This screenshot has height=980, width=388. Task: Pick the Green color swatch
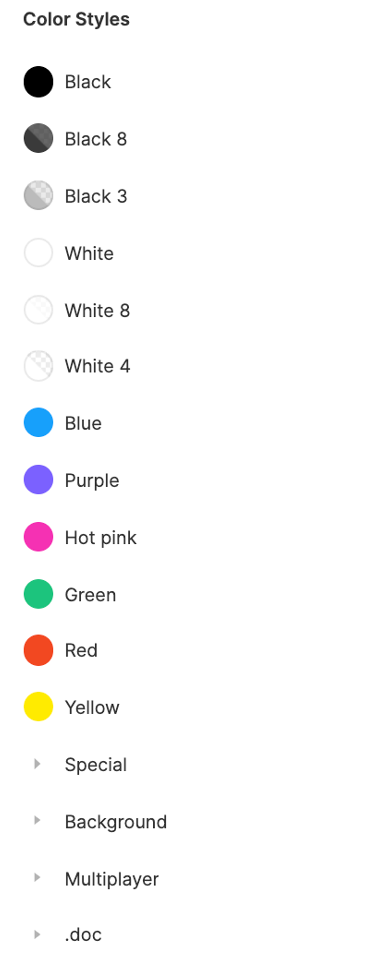click(x=38, y=594)
